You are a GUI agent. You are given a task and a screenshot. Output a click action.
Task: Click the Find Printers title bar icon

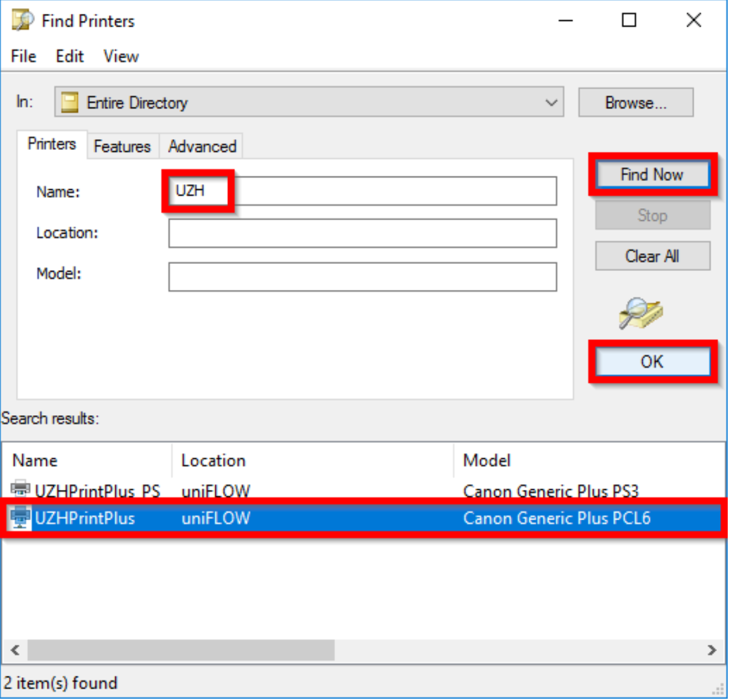[22, 20]
